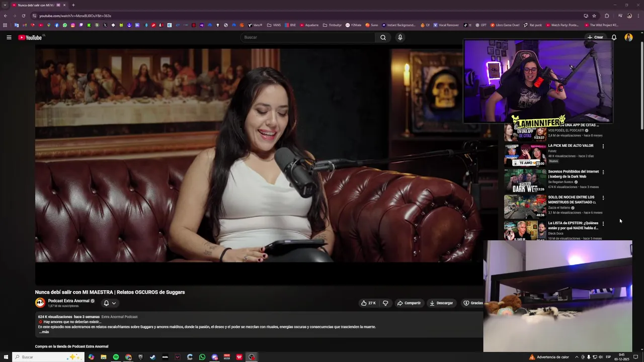Open options for Secretos Prohibidos del Internet

tap(603, 172)
